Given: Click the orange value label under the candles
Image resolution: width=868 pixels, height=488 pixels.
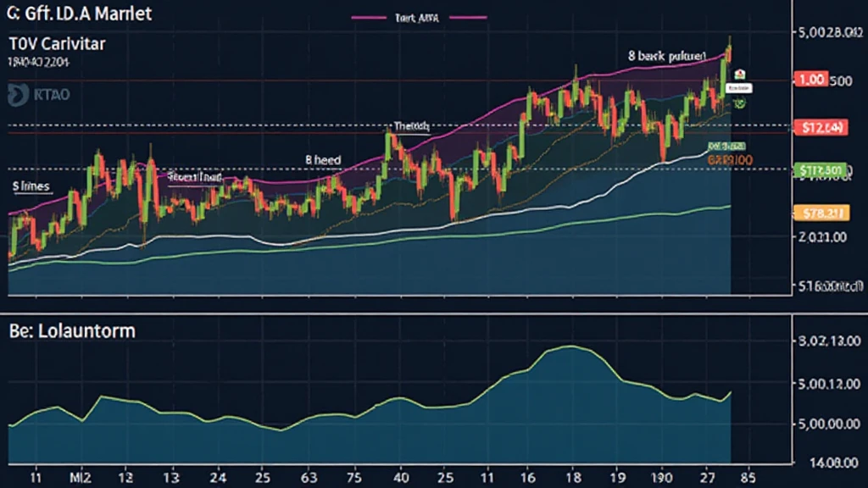Looking at the screenshot, I should pos(731,158).
